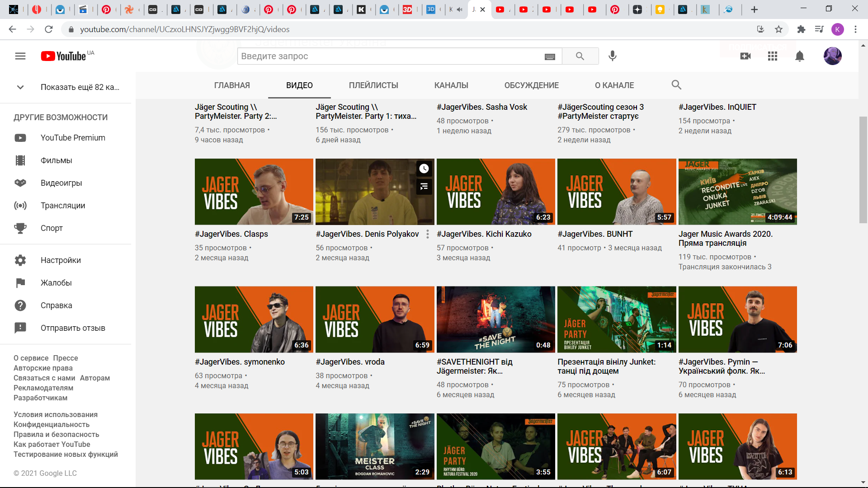Open three-dot menu for Denis Polyakov video
Image resolution: width=868 pixels, height=488 pixels.
428,234
